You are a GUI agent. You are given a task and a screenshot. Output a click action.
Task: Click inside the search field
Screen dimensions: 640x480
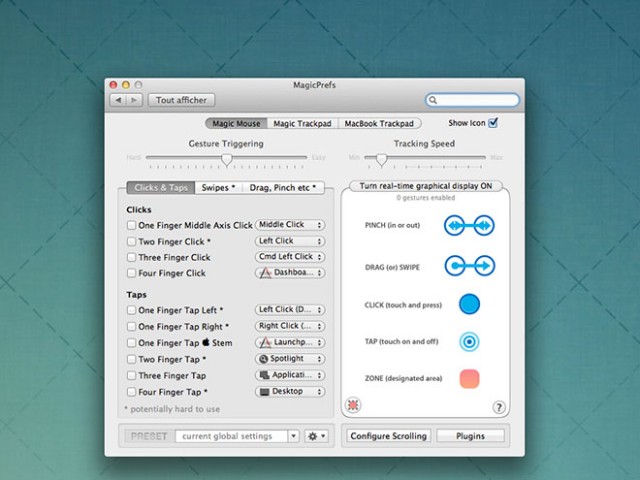[x=472, y=100]
